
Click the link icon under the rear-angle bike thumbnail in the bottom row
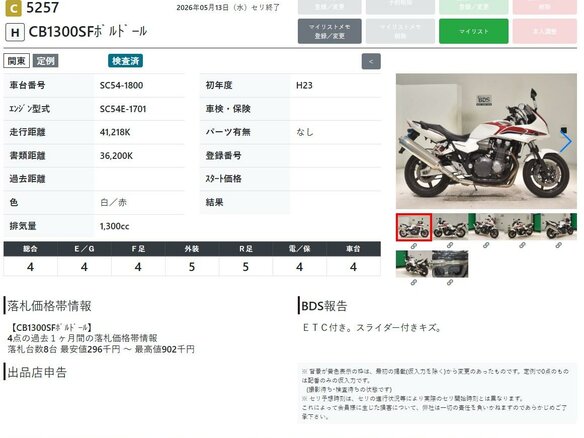click(413, 283)
